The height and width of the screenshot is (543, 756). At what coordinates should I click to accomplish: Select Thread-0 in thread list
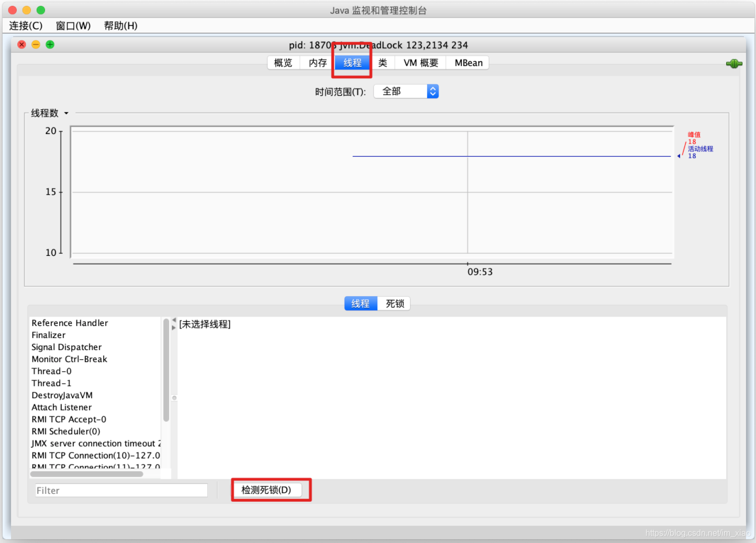pyautogui.click(x=95, y=371)
